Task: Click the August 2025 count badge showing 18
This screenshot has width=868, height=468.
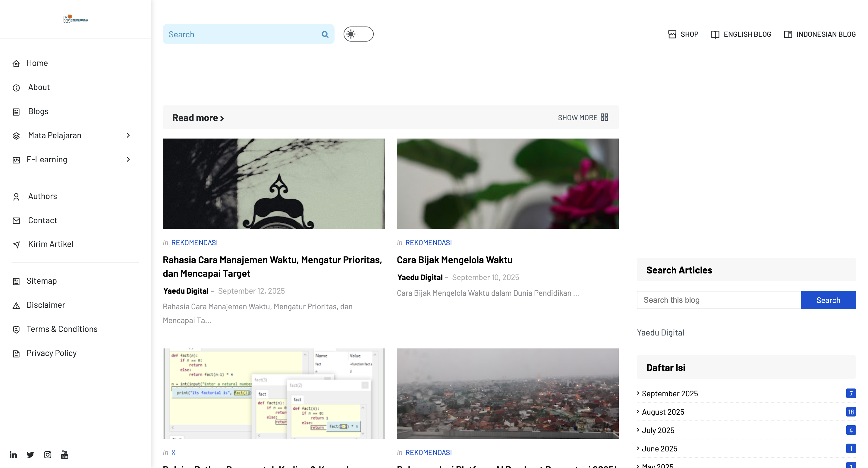Action: pyautogui.click(x=851, y=412)
